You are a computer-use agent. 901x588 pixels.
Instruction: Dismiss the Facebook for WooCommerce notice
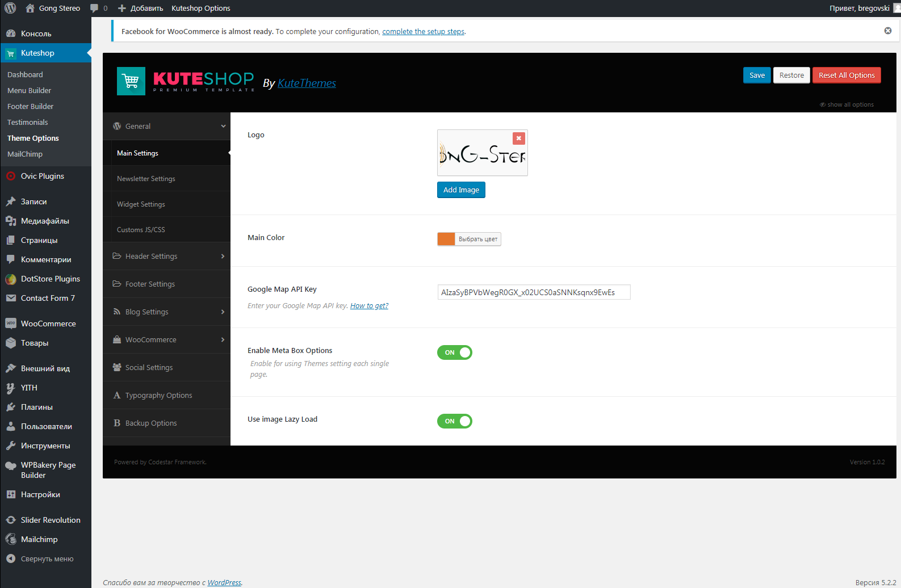point(888,31)
